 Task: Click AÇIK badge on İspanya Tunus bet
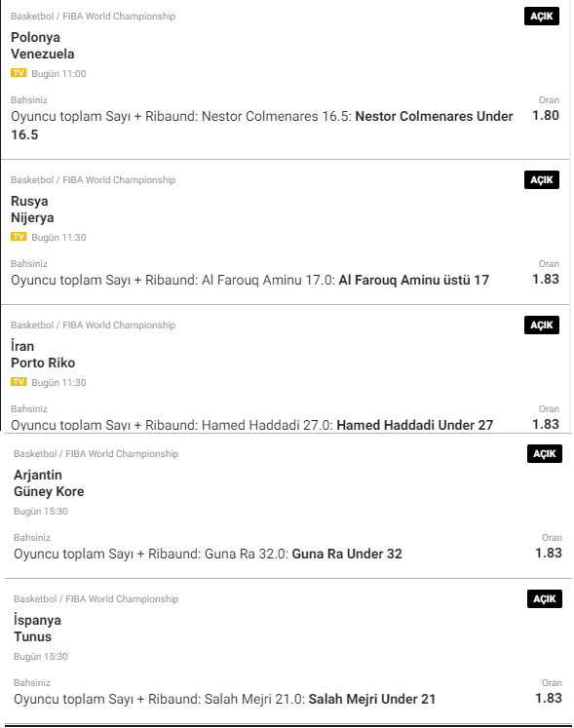click(x=545, y=599)
